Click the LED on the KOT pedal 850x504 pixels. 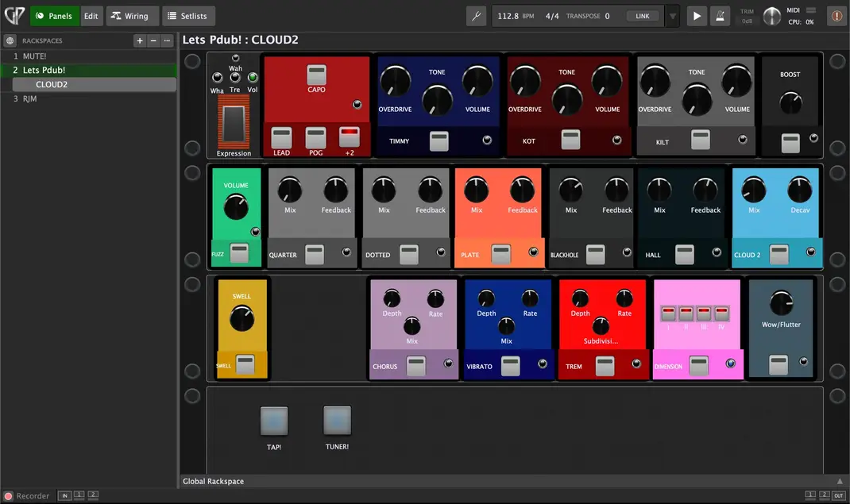coord(616,140)
